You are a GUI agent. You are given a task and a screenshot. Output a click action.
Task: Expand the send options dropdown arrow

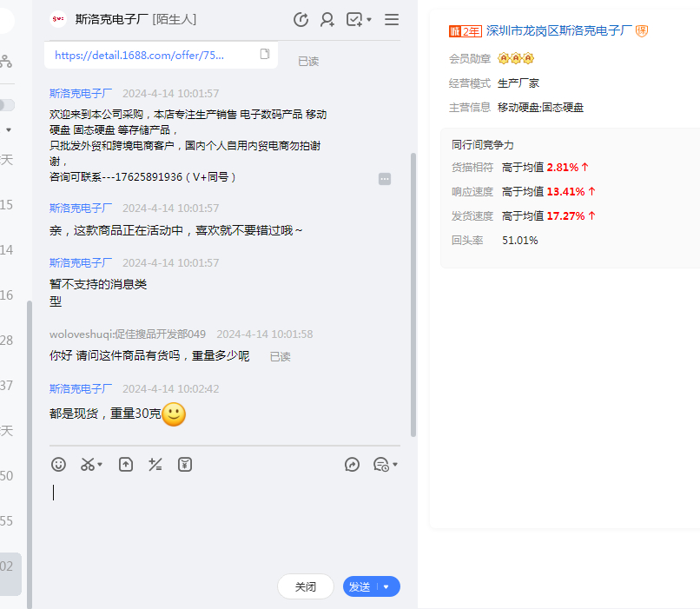pyautogui.click(x=386, y=587)
